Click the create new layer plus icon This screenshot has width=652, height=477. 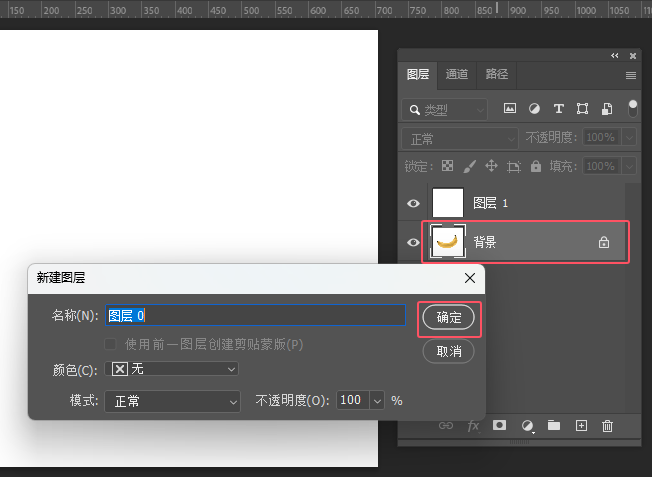(581, 425)
